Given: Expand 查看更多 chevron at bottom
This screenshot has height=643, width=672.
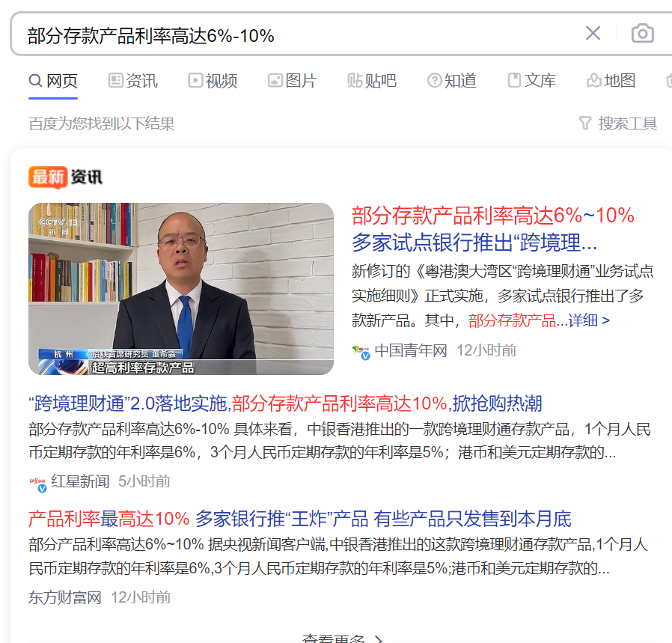Looking at the screenshot, I should pos(379,639).
